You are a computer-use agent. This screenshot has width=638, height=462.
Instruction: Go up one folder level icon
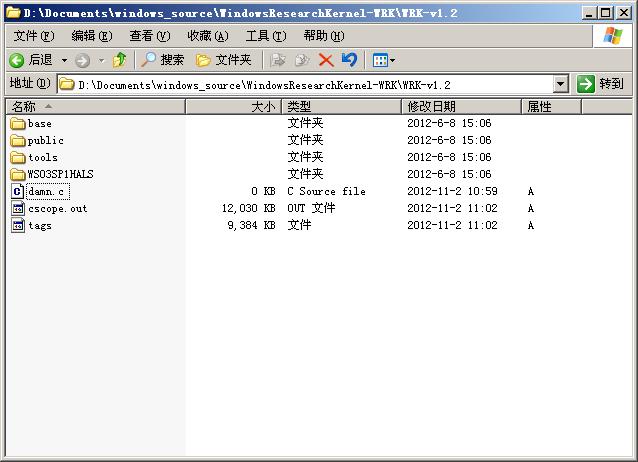coord(119,60)
